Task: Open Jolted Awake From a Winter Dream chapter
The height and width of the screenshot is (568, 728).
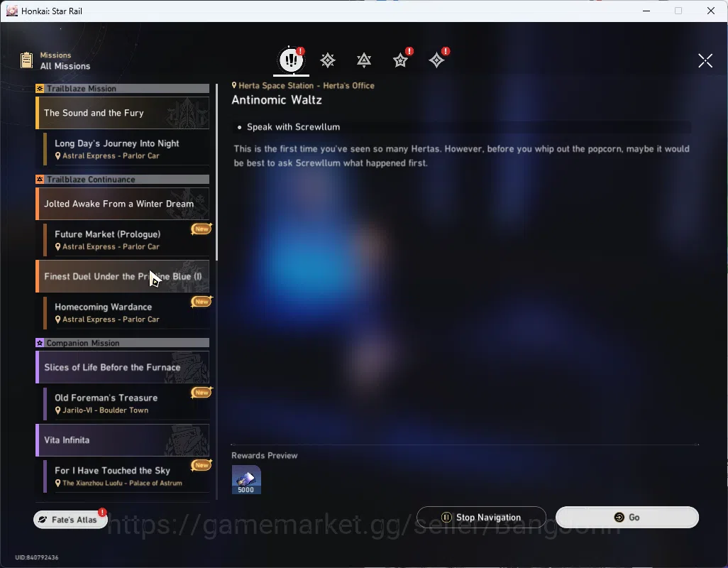Action: coord(123,204)
